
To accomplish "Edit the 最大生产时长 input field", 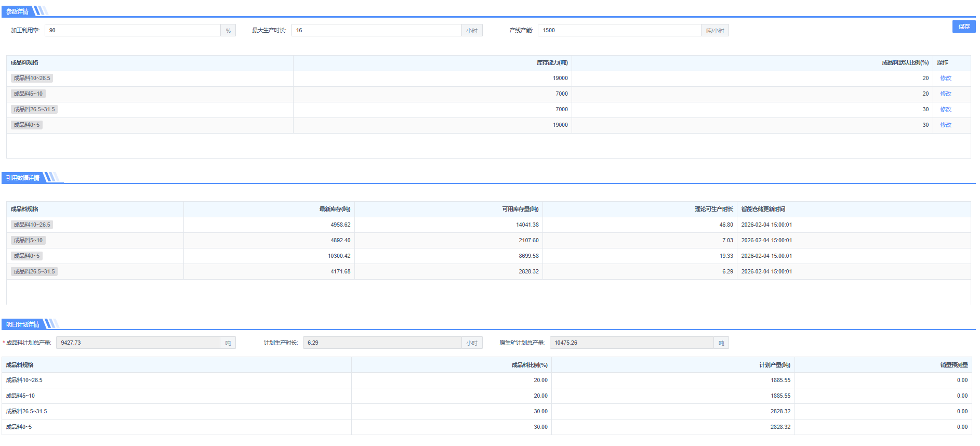I will click(x=376, y=30).
